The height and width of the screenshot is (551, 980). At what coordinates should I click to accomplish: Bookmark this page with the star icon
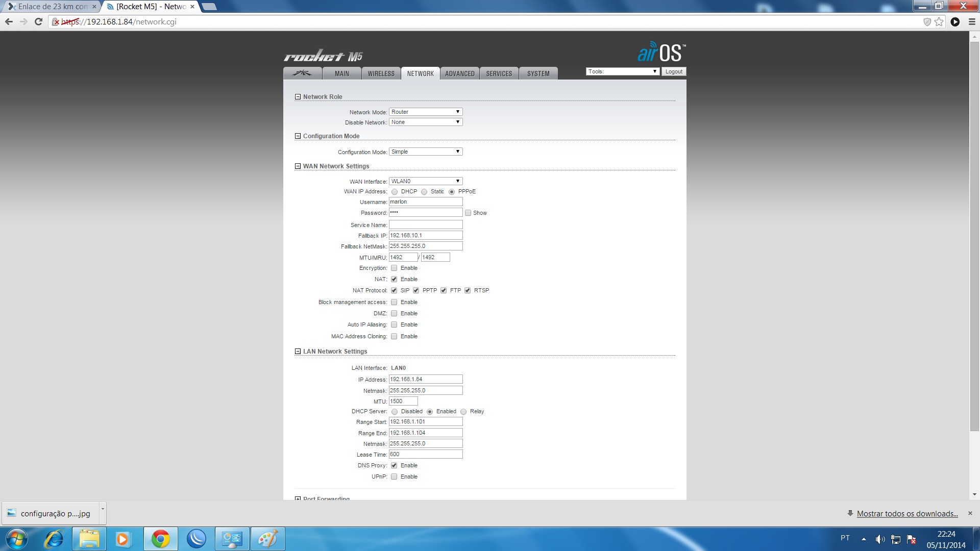(x=939, y=22)
